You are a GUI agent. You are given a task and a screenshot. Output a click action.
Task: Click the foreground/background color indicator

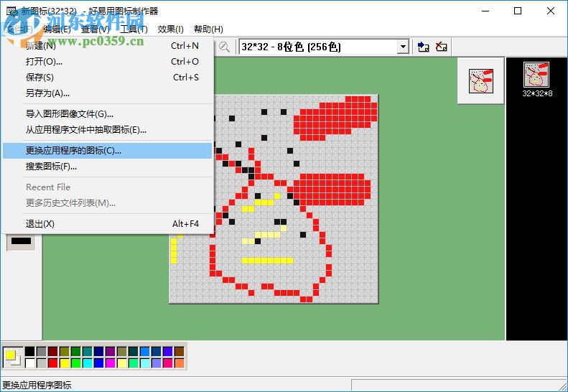point(13,358)
